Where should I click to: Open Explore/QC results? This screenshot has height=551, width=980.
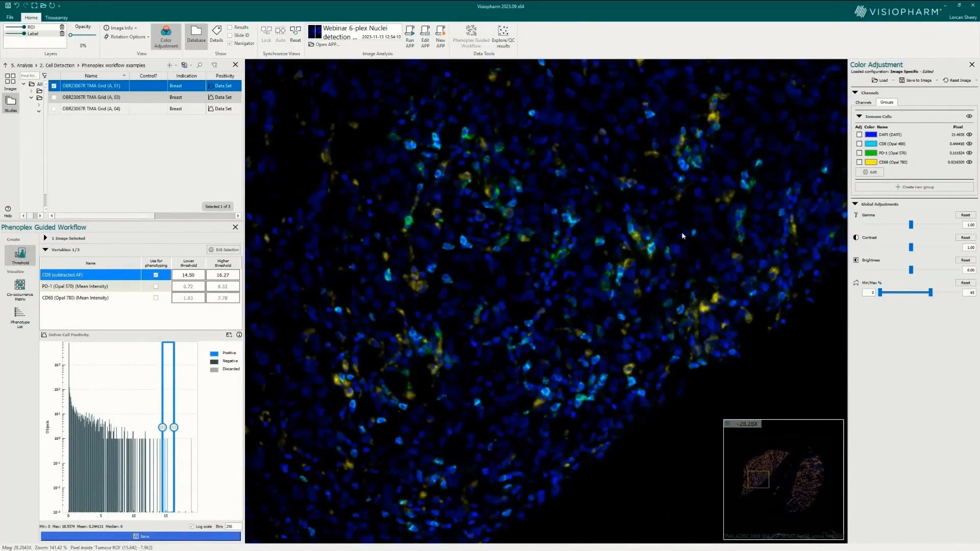(503, 36)
